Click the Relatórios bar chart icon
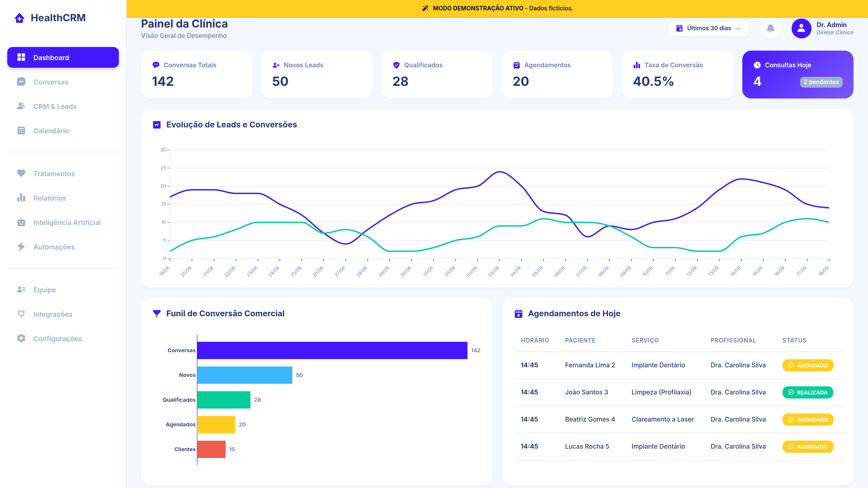The height and width of the screenshot is (488, 868). 21,198
